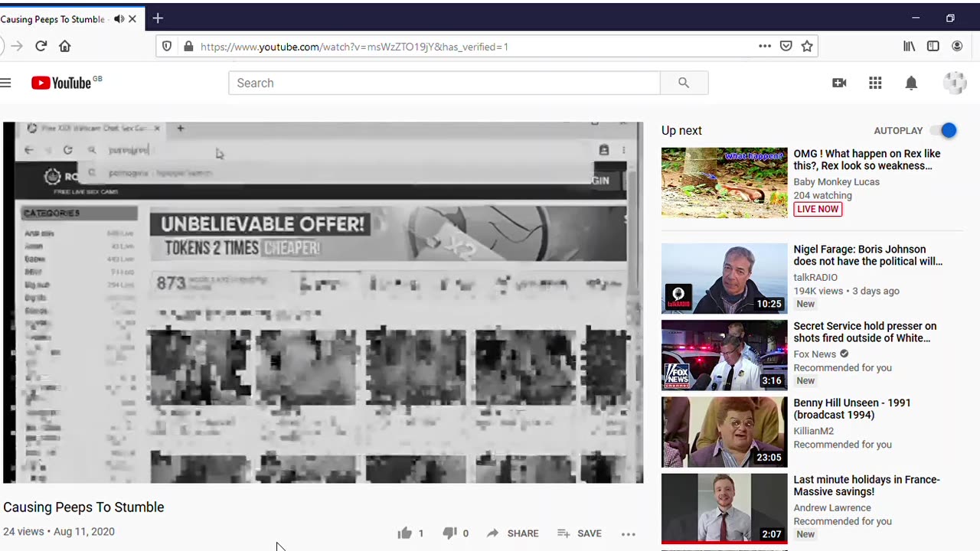Share this video
The height and width of the screenshot is (551, 980).
pyautogui.click(x=512, y=533)
